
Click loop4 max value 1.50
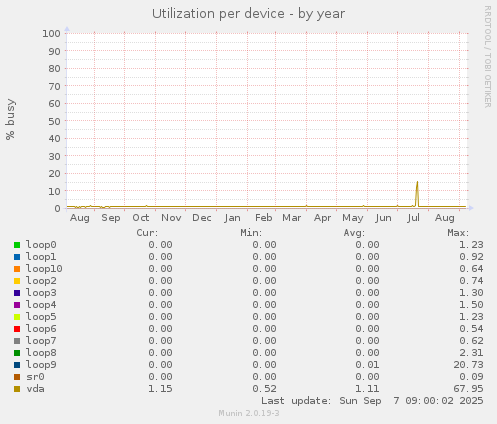(471, 305)
